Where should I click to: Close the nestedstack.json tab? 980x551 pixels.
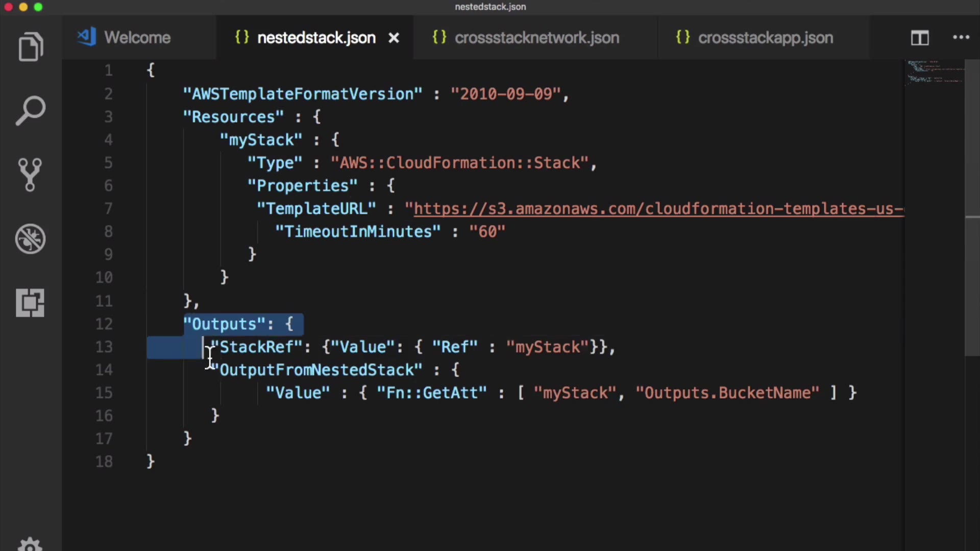coord(394,38)
